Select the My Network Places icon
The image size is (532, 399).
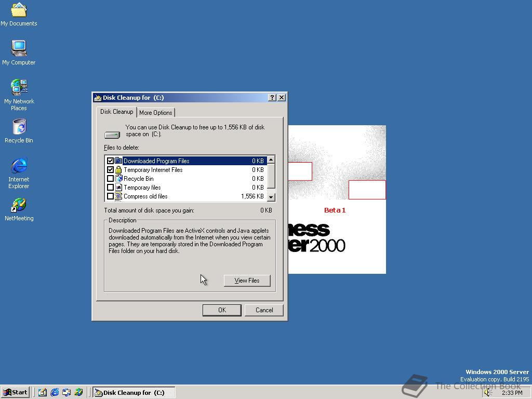pyautogui.click(x=19, y=95)
